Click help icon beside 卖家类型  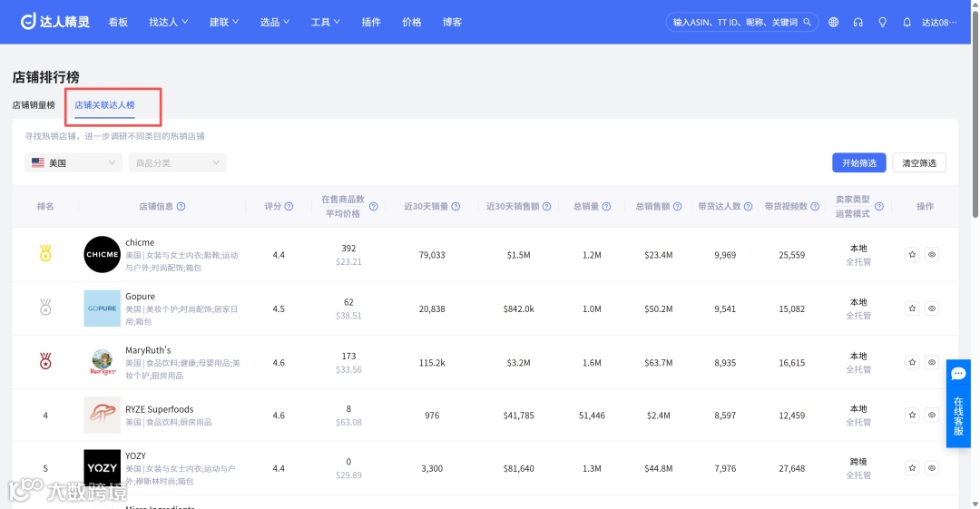click(878, 206)
